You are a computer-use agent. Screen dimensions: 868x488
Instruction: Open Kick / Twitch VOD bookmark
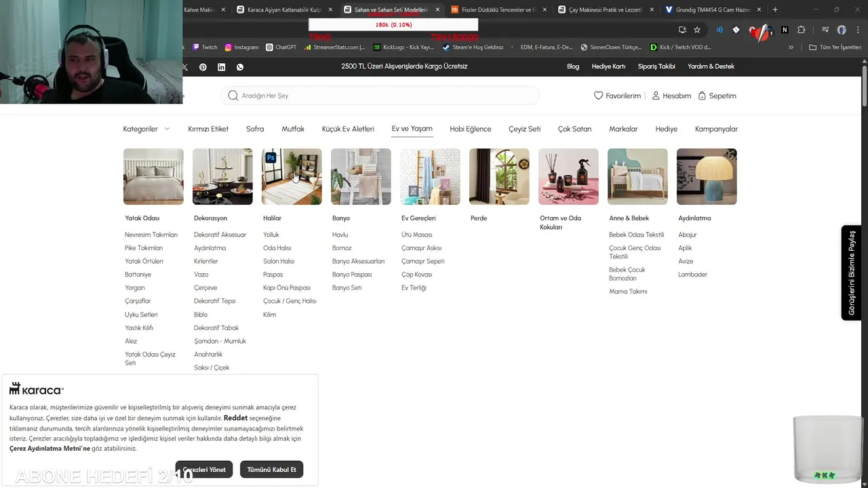[681, 47]
